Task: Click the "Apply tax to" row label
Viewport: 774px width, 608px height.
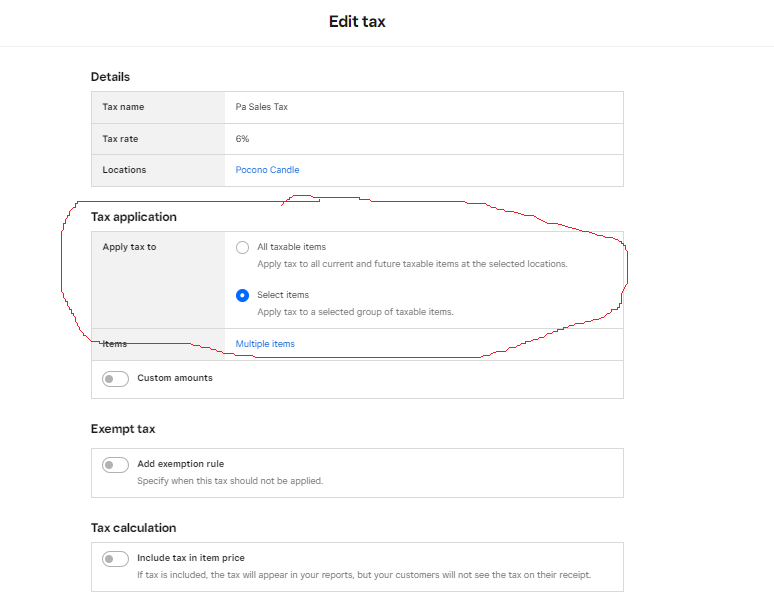Action: point(129,247)
